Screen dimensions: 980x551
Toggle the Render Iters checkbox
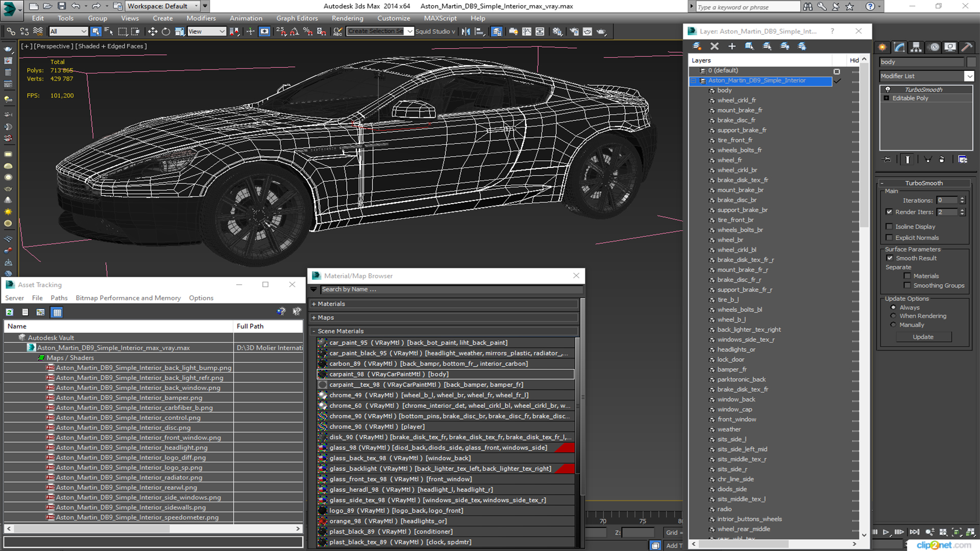coord(889,212)
